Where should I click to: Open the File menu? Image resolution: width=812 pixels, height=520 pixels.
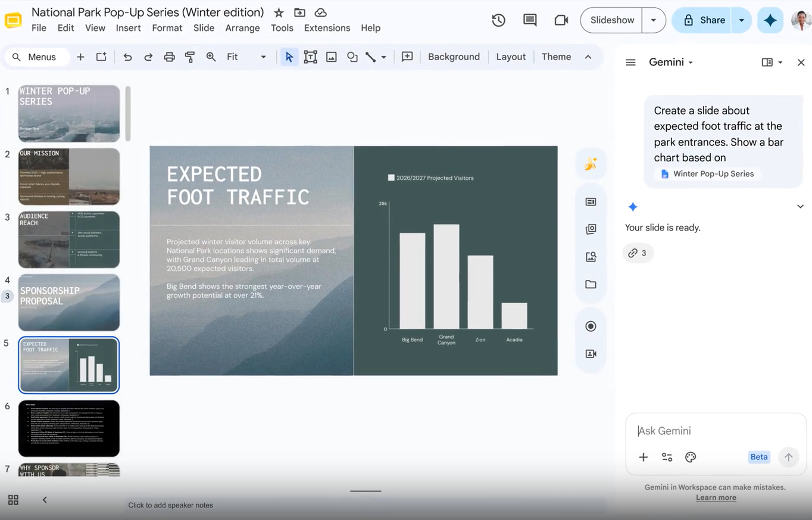39,28
